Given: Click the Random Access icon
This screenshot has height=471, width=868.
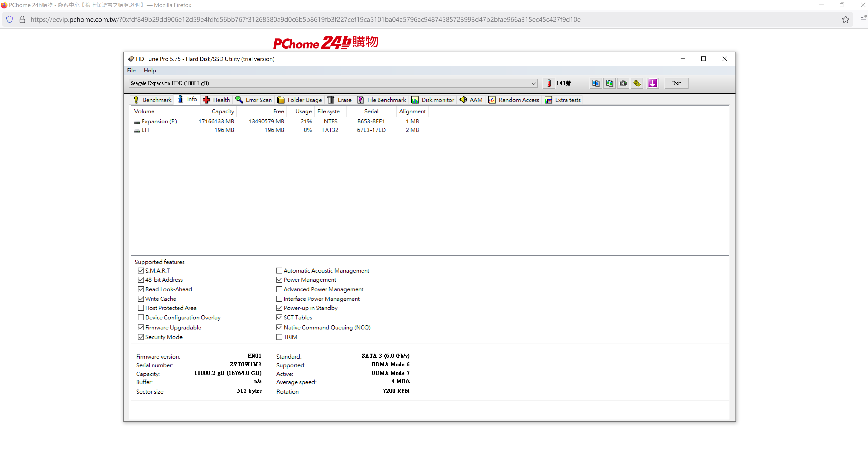Looking at the screenshot, I should (x=492, y=100).
